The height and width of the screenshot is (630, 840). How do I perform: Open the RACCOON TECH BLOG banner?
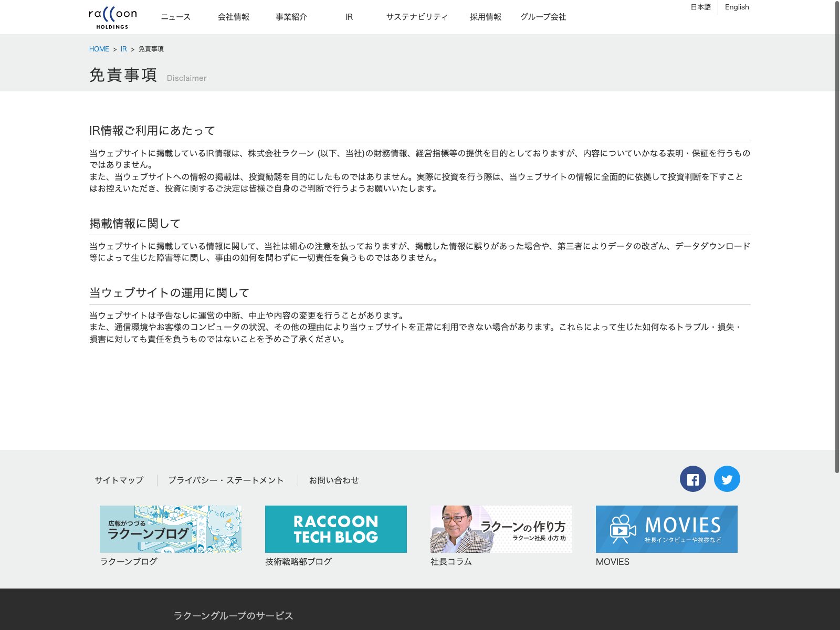click(336, 529)
